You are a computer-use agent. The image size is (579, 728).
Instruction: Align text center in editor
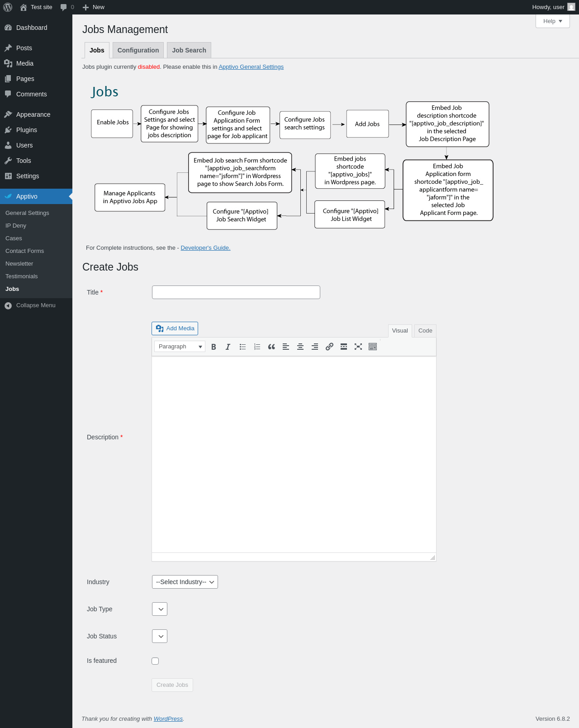[x=300, y=347]
